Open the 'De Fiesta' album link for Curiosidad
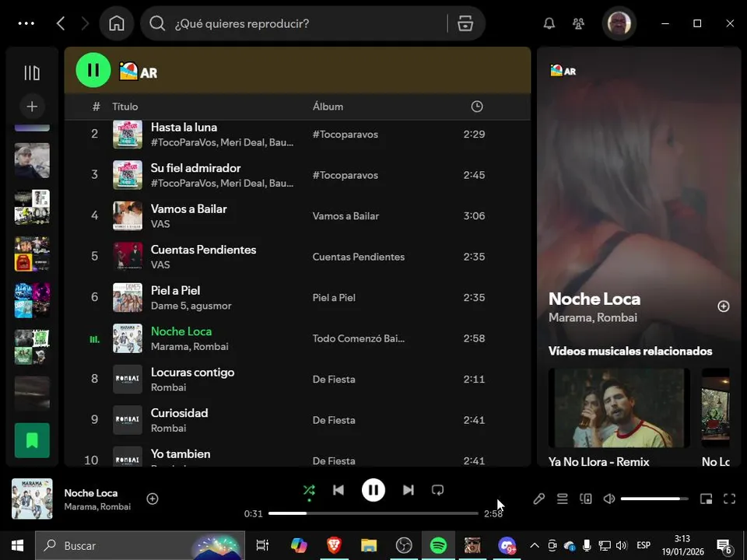The image size is (747, 560). [x=334, y=421]
